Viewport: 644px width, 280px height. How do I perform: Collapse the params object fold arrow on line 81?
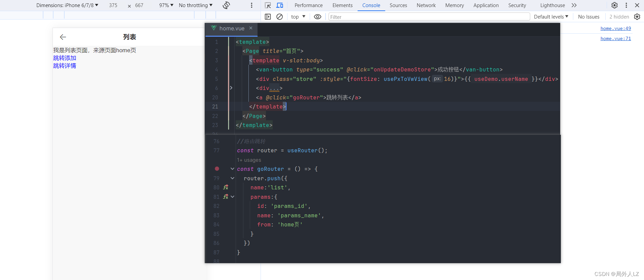point(232,197)
